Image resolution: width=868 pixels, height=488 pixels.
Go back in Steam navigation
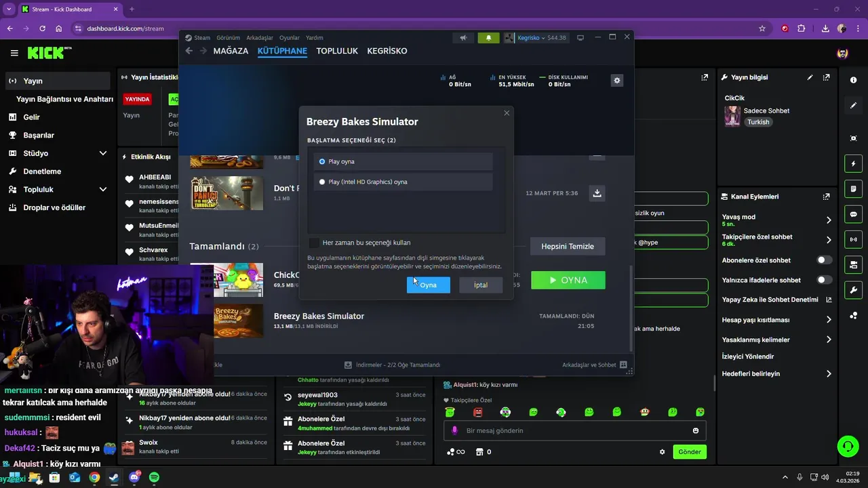191,51
